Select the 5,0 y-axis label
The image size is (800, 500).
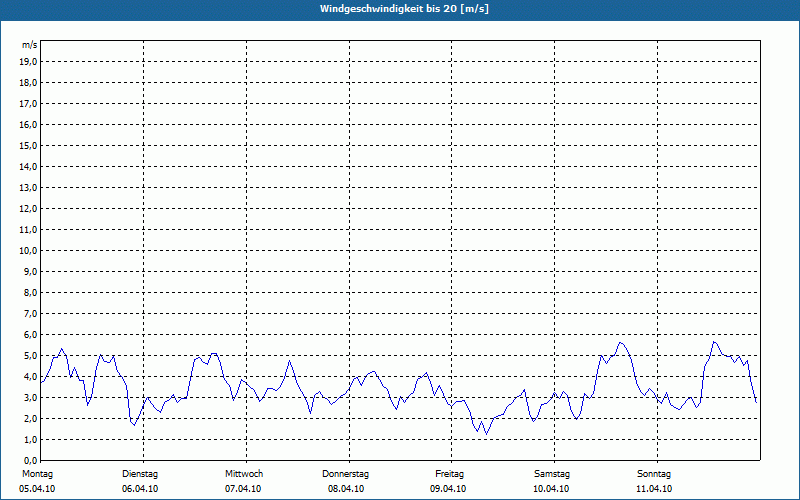point(30,356)
